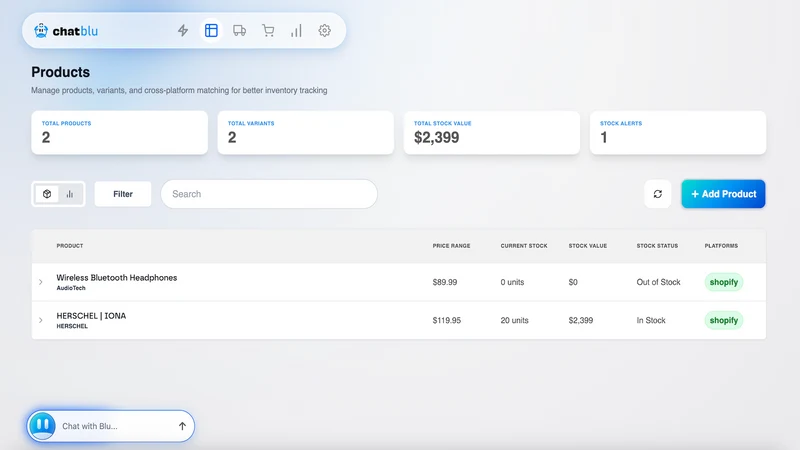800x450 pixels.
Task: Click shopify badge for HERSCHEL | IONA
Action: pos(723,320)
